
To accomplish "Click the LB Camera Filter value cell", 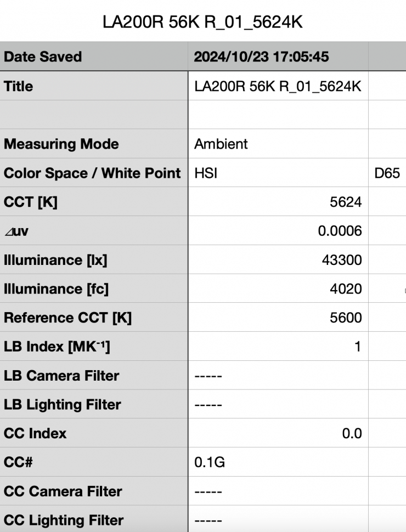I will point(278,376).
